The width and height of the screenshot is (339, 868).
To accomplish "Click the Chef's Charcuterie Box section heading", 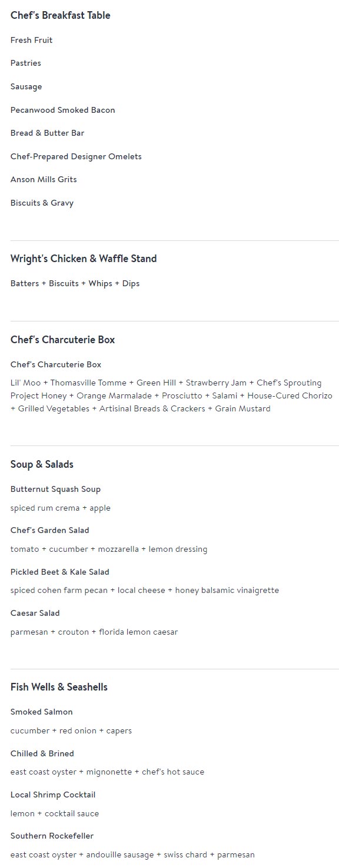I will pyautogui.click(x=62, y=340).
